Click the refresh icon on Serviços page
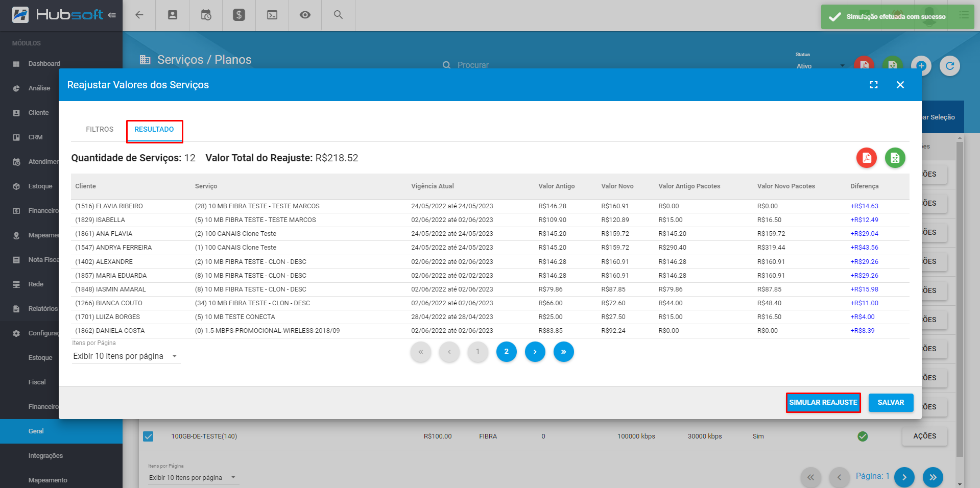 (x=950, y=65)
